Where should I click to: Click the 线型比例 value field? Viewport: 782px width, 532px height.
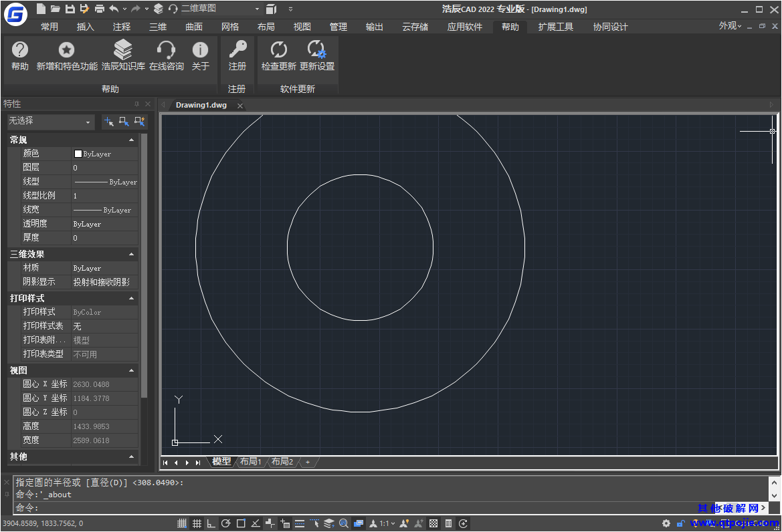[105, 196]
